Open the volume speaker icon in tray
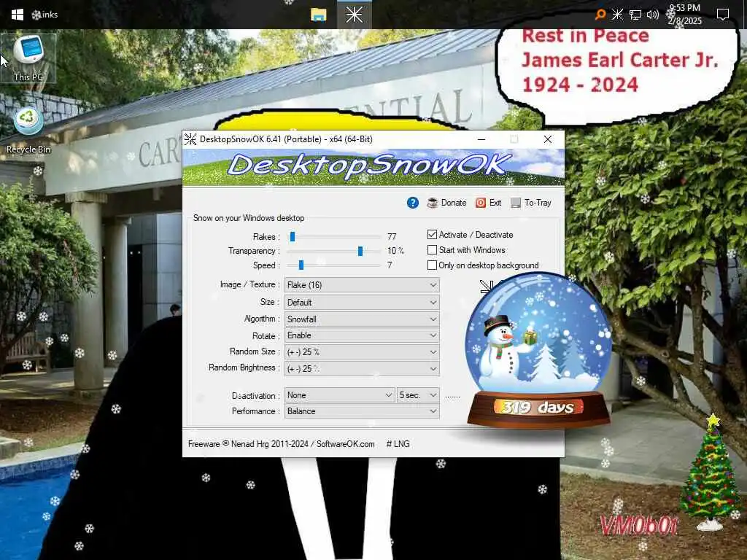The image size is (747, 560). [x=653, y=15]
